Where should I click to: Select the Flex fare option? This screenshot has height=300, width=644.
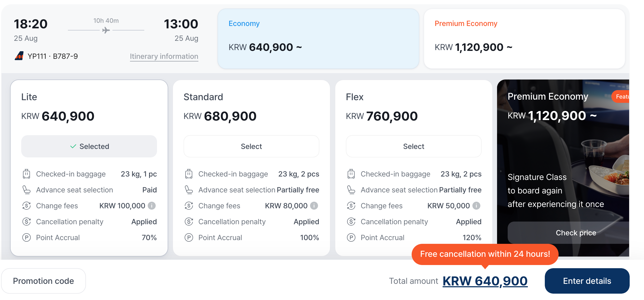pos(414,146)
